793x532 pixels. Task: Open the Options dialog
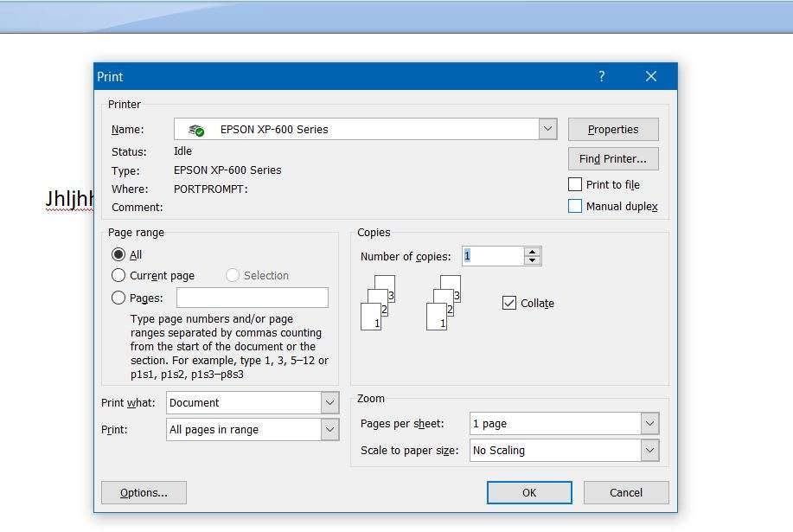coord(144,492)
